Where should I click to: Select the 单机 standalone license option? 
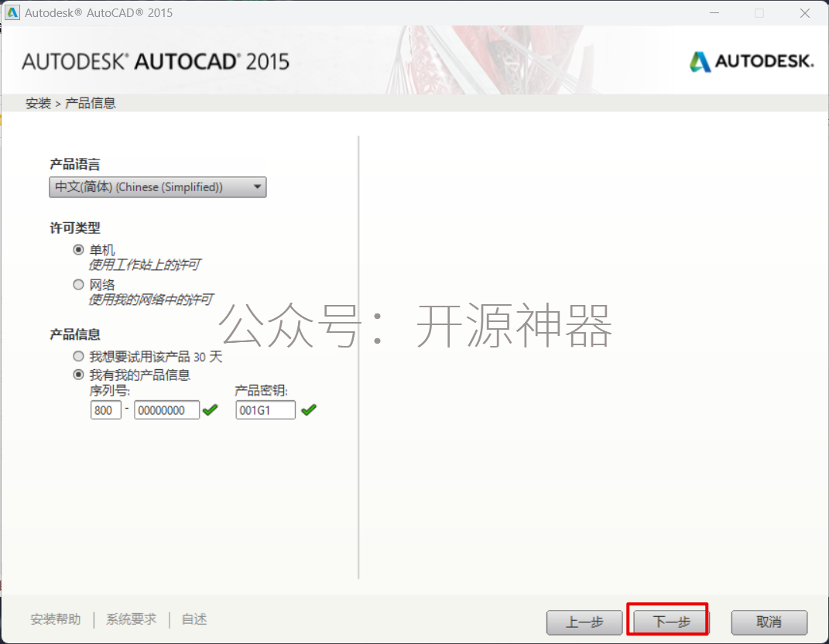79,249
